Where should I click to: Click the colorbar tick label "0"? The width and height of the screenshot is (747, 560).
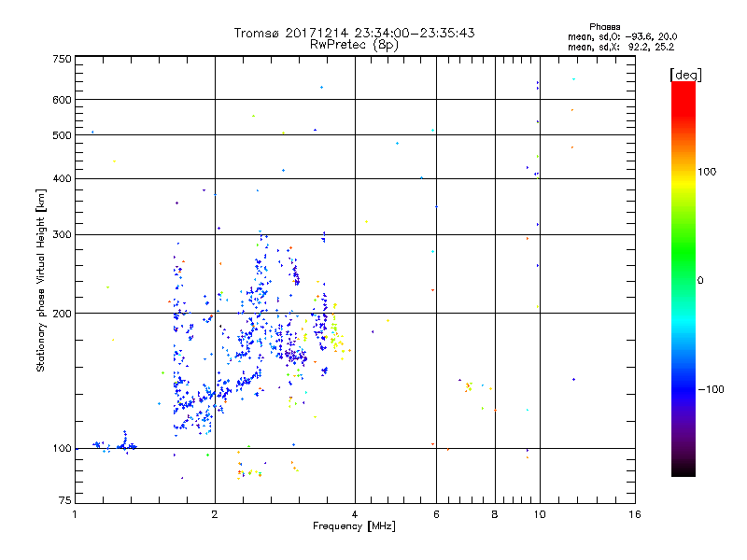coord(699,280)
